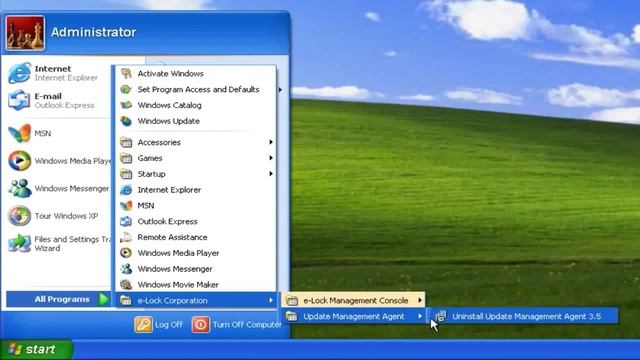Select Uninstall Update Management Agent 3.5
640x360 pixels.
pos(523,316)
